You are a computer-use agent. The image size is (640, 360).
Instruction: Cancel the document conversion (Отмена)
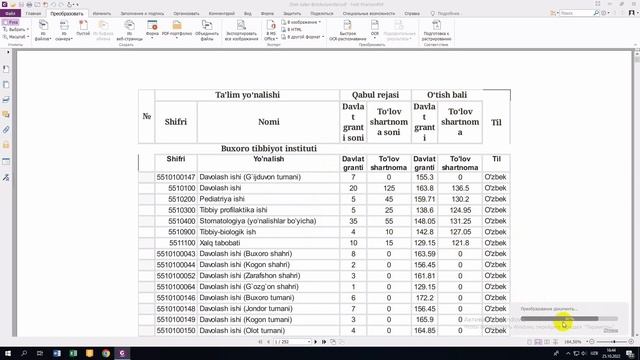point(611,331)
